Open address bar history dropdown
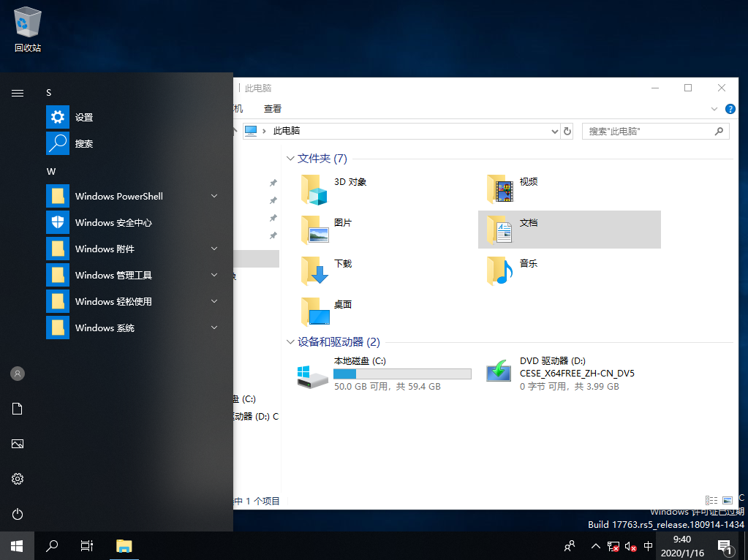 tap(554, 131)
